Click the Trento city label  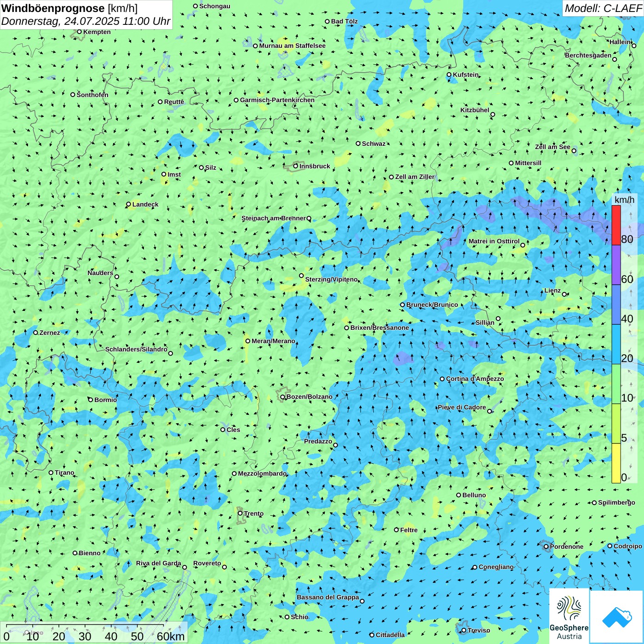(x=254, y=513)
